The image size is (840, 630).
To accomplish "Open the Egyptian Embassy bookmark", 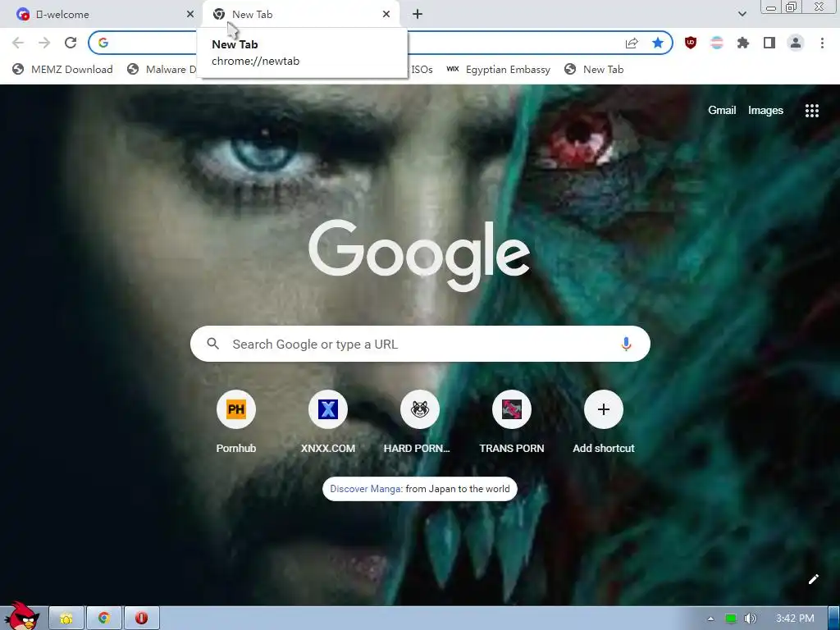I will point(498,69).
